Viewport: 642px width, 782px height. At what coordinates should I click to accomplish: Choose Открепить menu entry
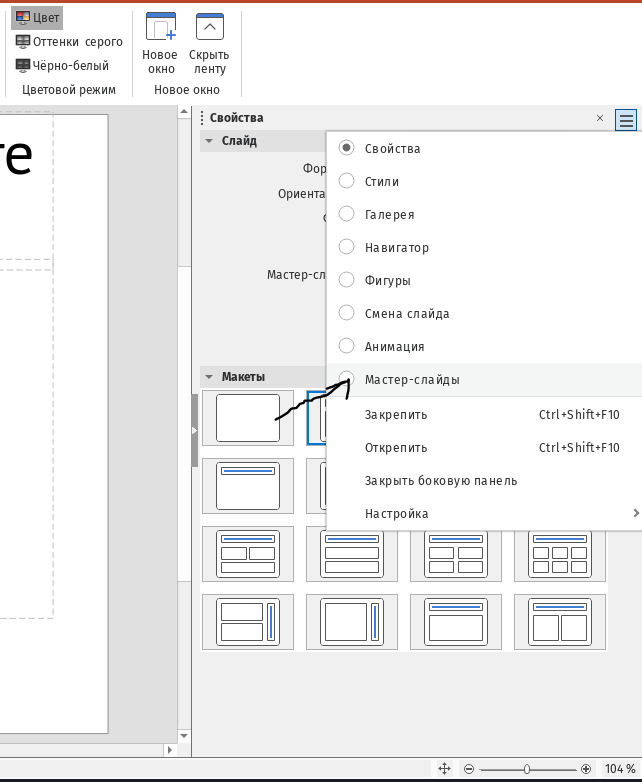pyautogui.click(x=484, y=447)
